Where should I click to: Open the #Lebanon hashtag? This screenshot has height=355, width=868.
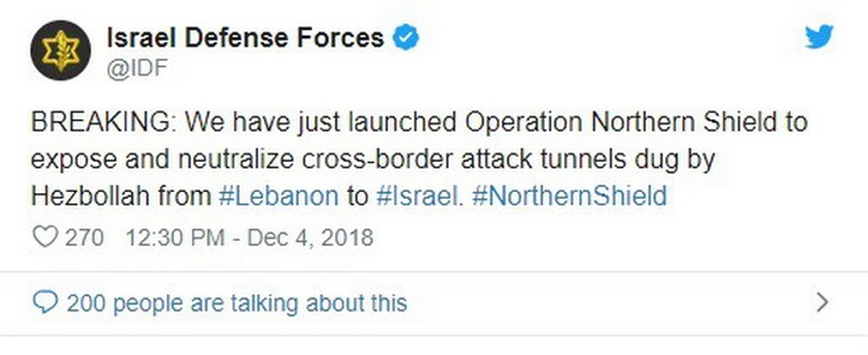point(278,196)
